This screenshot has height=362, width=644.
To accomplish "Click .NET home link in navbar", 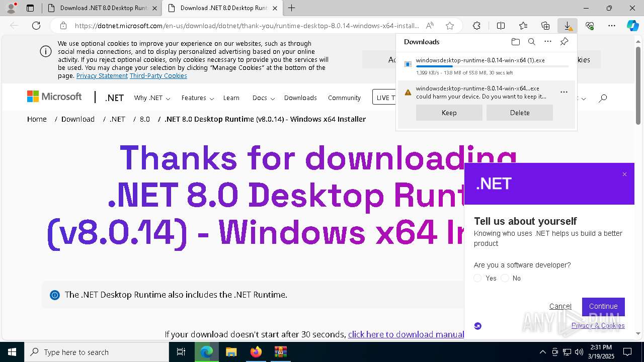I will (114, 98).
